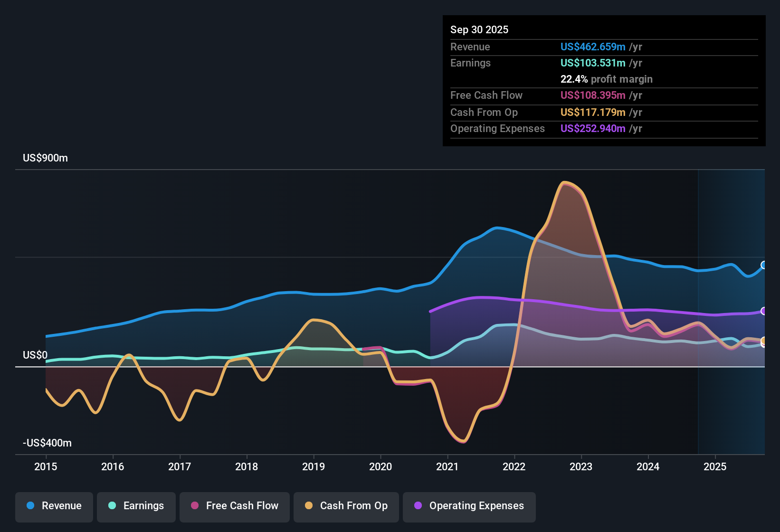This screenshot has height=532, width=780.
Task: Click the teal Earnings legend dot
Action: click(x=112, y=506)
